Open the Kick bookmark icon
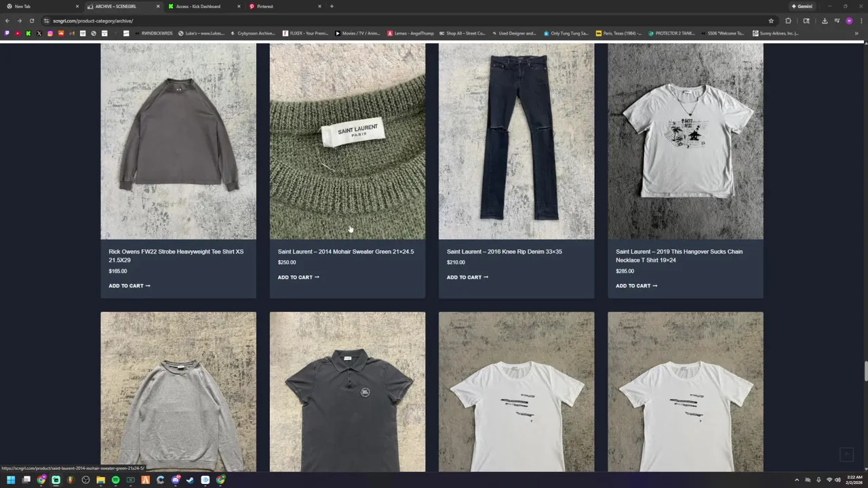The height and width of the screenshot is (488, 868). pyautogui.click(x=28, y=33)
